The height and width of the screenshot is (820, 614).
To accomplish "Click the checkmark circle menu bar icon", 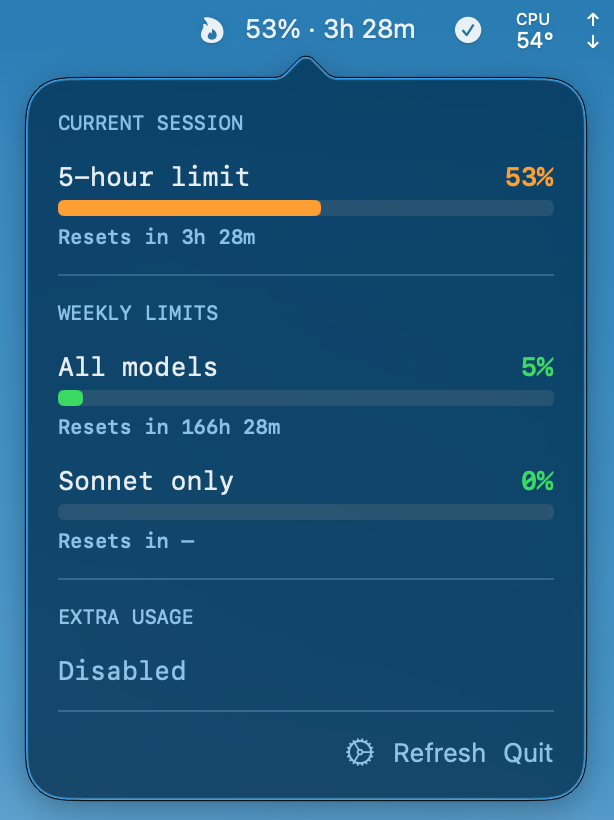I will click(467, 29).
